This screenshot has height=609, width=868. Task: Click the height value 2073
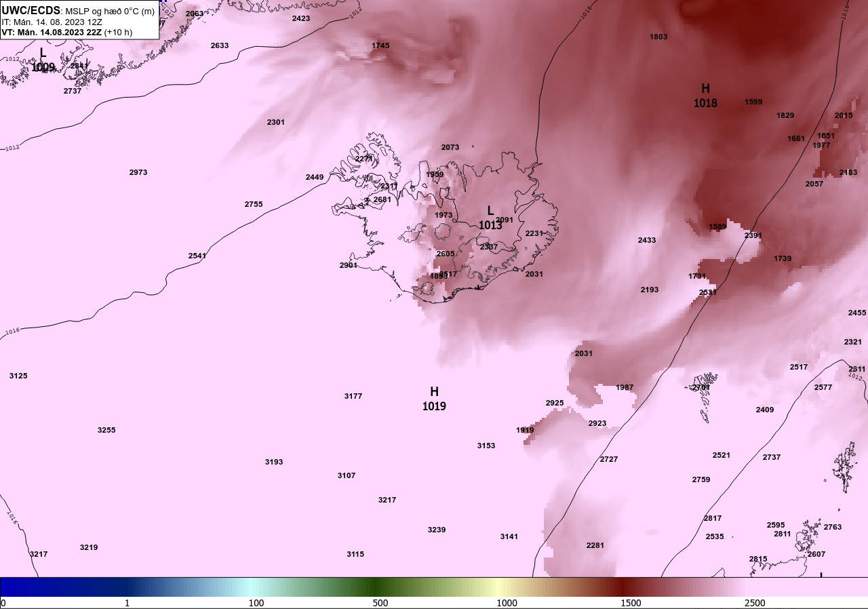(x=450, y=147)
